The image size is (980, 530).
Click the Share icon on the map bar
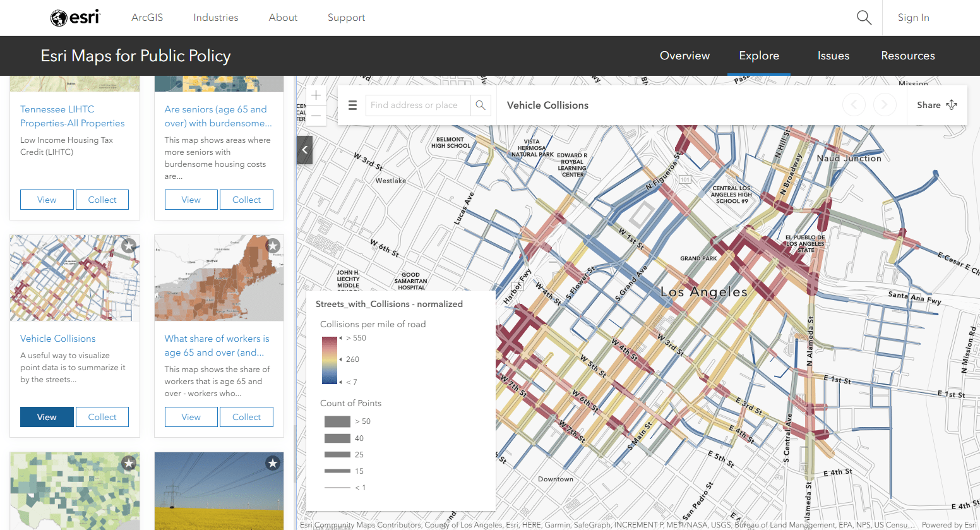(952, 105)
